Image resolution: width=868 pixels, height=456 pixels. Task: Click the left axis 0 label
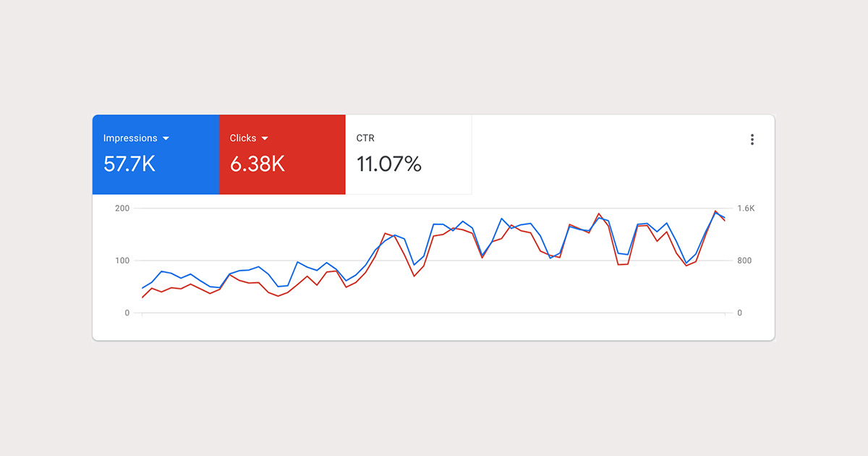click(127, 313)
